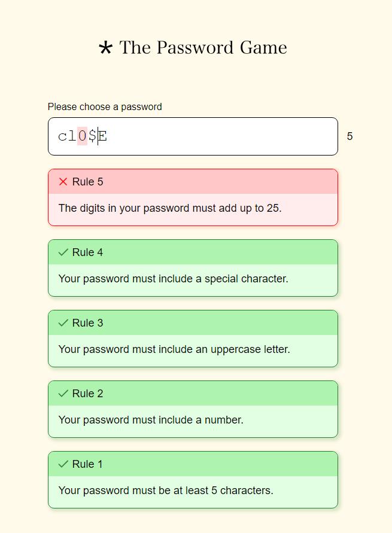Click the asterisk logo beside the title
The image size is (392, 533).
coord(105,48)
